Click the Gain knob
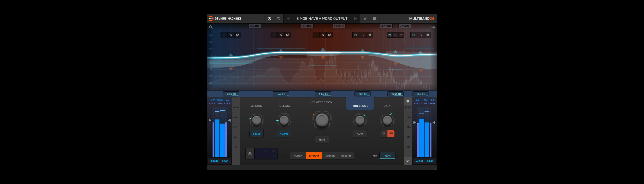The width and height of the screenshot is (644, 184). click(387, 120)
